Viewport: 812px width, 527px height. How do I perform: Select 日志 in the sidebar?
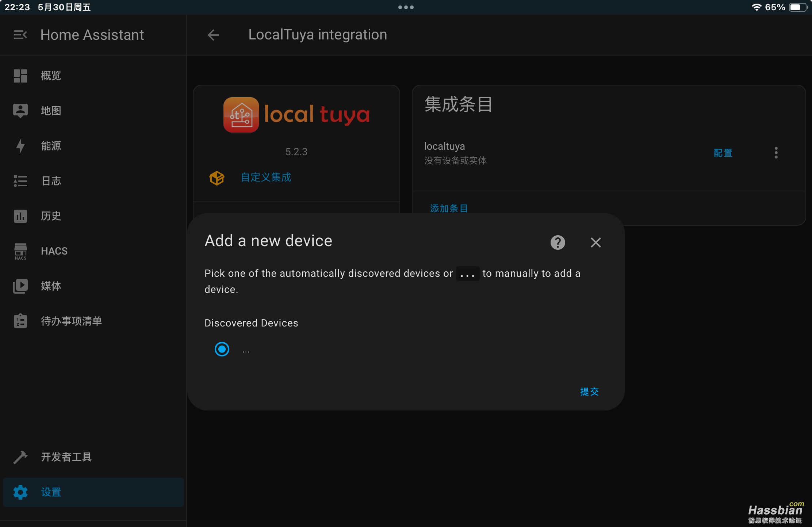click(x=93, y=181)
